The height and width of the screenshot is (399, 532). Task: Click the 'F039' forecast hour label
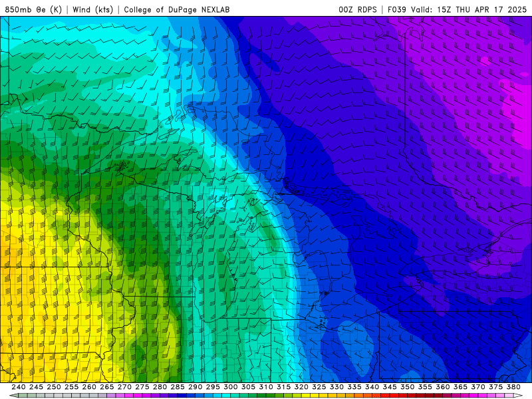[x=396, y=9]
